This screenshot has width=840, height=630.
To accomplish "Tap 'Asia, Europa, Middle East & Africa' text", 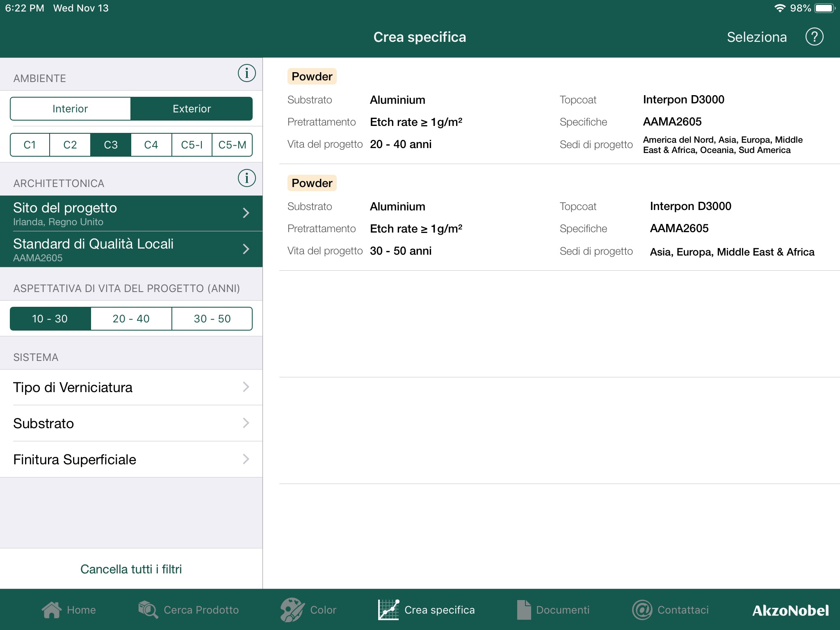I will pyautogui.click(x=732, y=252).
